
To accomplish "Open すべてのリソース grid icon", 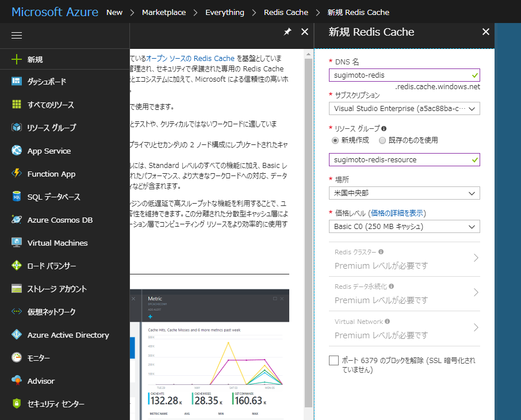I will pos(17,104).
